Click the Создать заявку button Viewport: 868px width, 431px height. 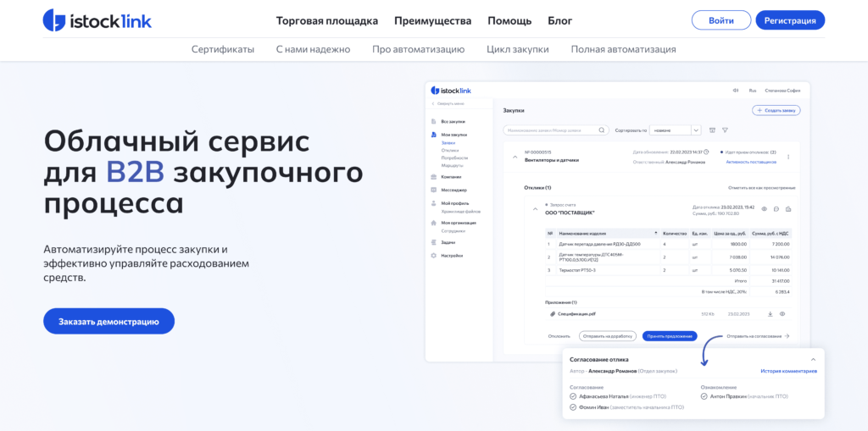click(776, 110)
